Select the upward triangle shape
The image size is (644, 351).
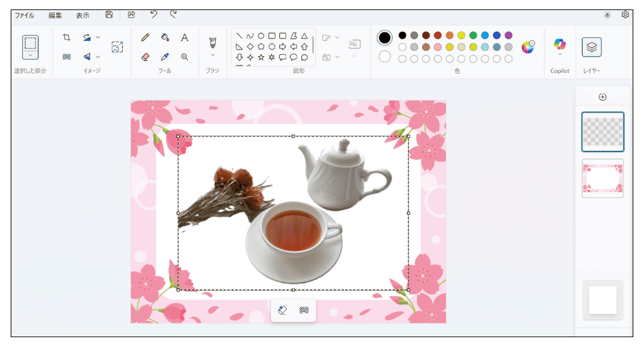[304, 36]
